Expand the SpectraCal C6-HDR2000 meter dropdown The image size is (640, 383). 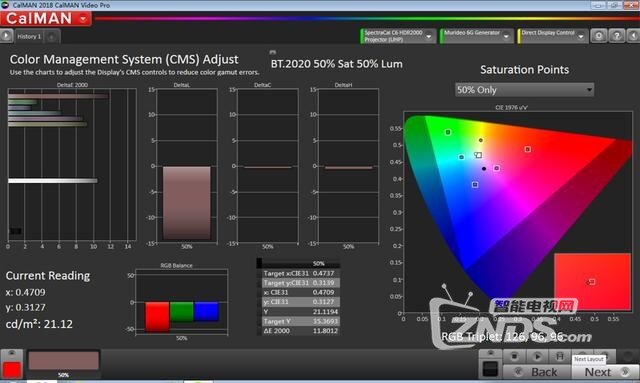coord(429,36)
